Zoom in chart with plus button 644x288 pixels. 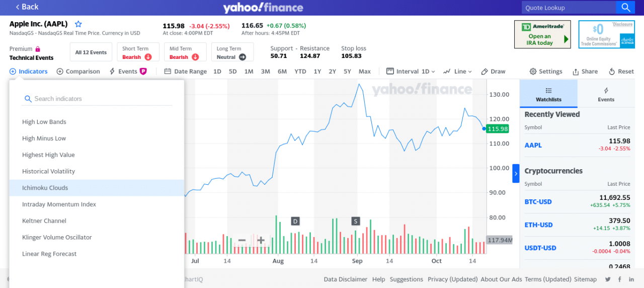click(x=261, y=240)
